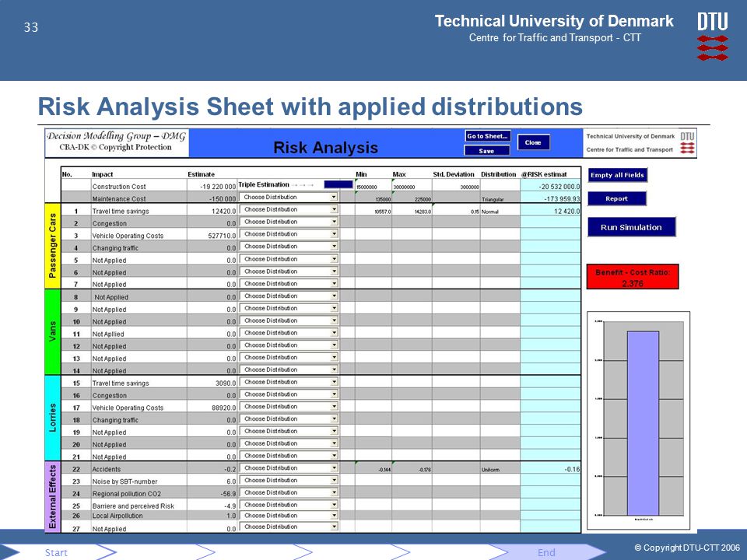The image size is (747, 560).
Task: Click the Impact column header
Action: pyautogui.click(x=103, y=174)
